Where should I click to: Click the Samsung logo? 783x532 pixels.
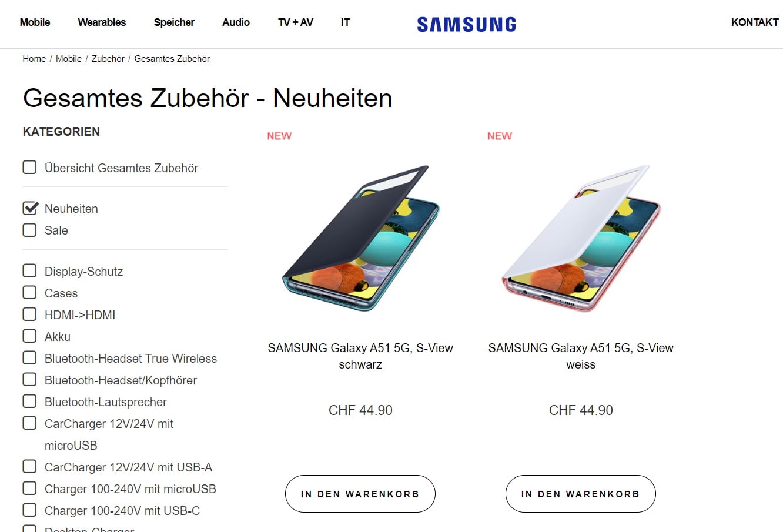[x=466, y=24]
